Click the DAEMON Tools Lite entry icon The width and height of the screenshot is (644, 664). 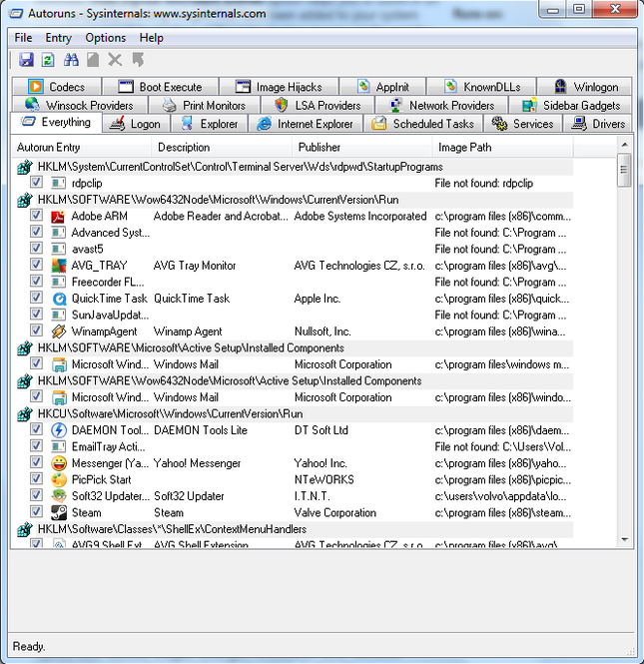(59, 430)
